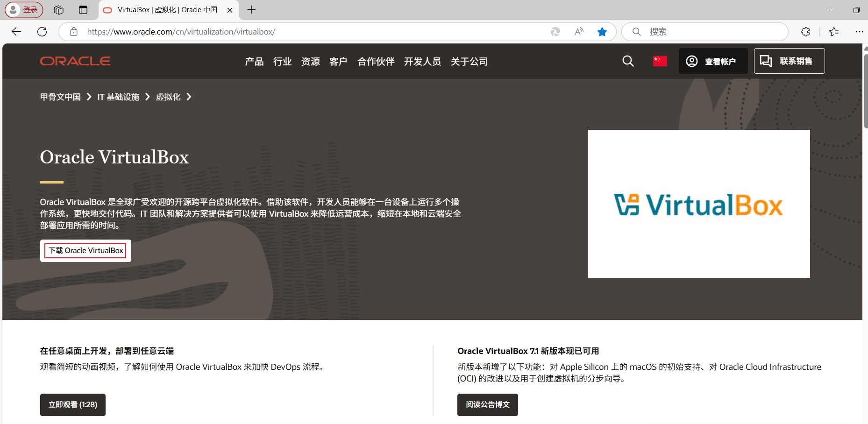Open the favorites list icon
868x424 pixels.
pos(834,32)
